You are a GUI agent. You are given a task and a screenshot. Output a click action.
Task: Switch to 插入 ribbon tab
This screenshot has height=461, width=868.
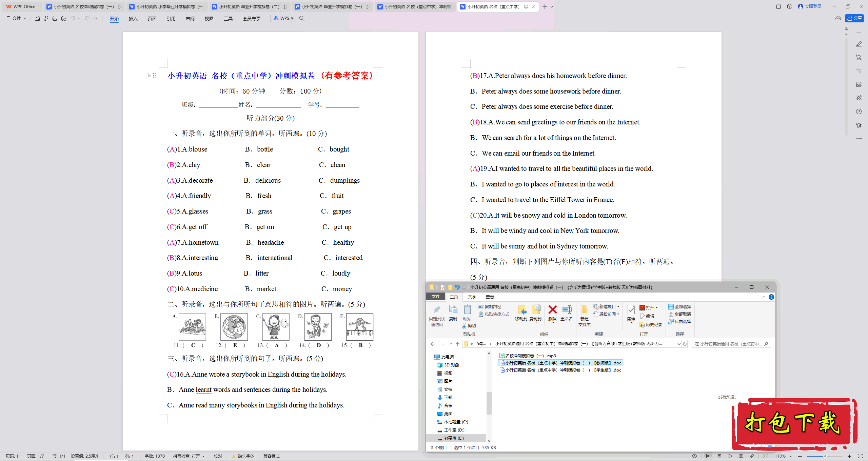(x=133, y=18)
